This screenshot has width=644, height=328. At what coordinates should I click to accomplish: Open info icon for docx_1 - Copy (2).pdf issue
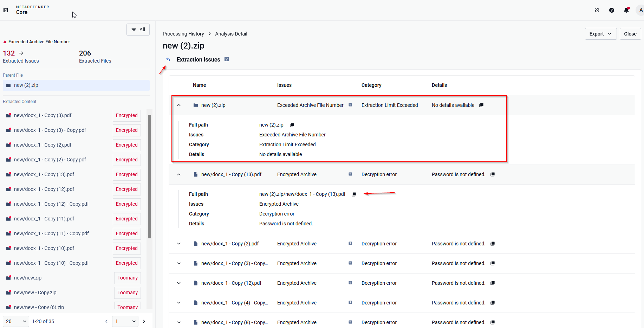point(350,243)
